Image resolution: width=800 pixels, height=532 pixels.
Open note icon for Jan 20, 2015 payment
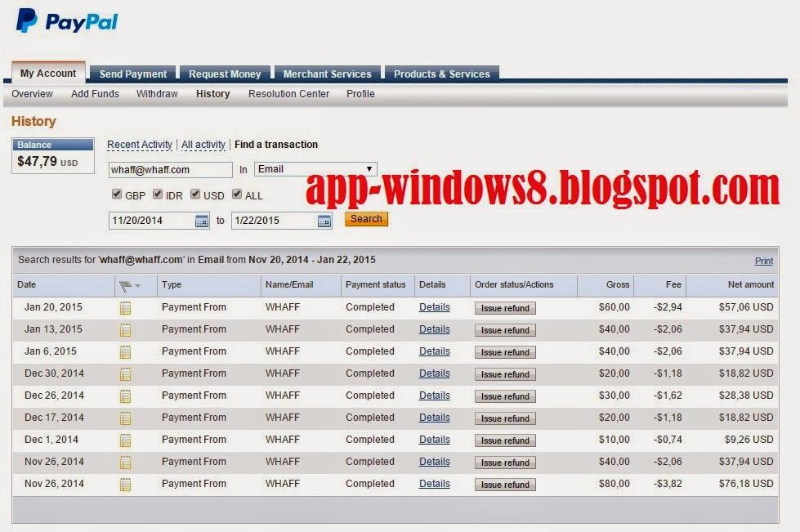125,308
